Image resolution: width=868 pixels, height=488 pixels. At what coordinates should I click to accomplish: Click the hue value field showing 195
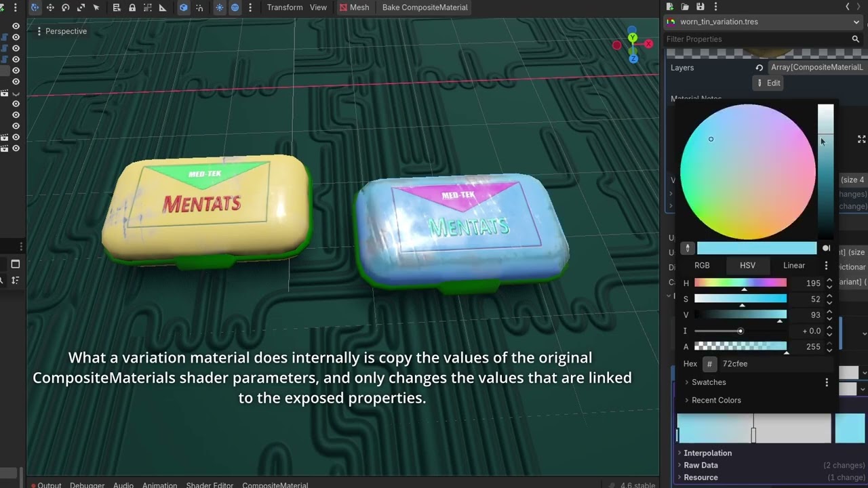pos(807,283)
